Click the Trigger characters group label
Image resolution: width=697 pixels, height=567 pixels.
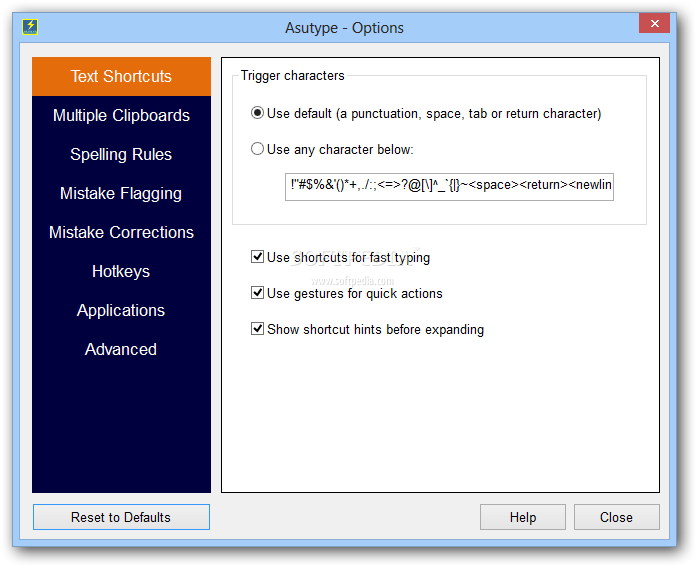(x=292, y=76)
